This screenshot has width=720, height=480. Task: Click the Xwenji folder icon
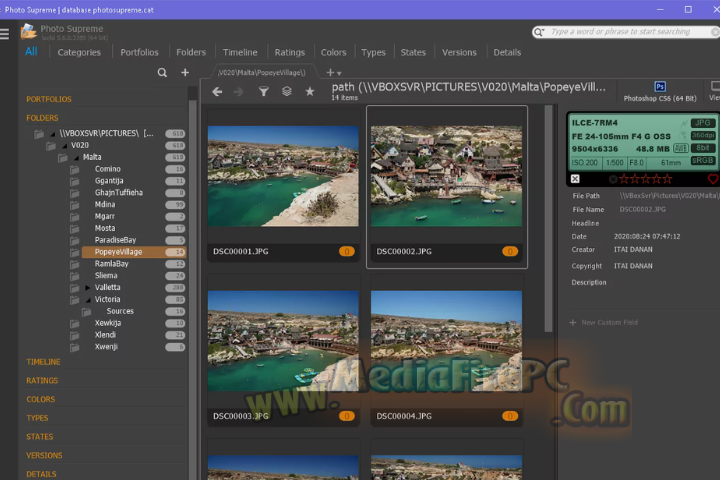(74, 347)
